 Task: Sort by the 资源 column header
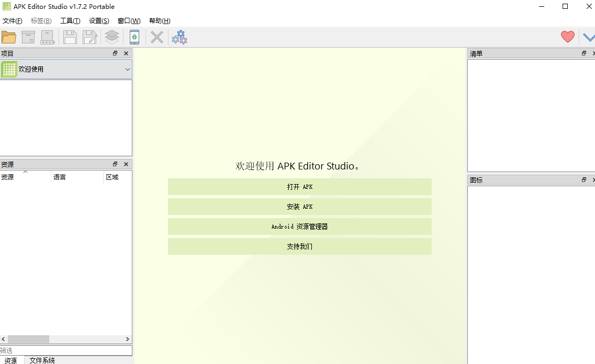(26, 177)
